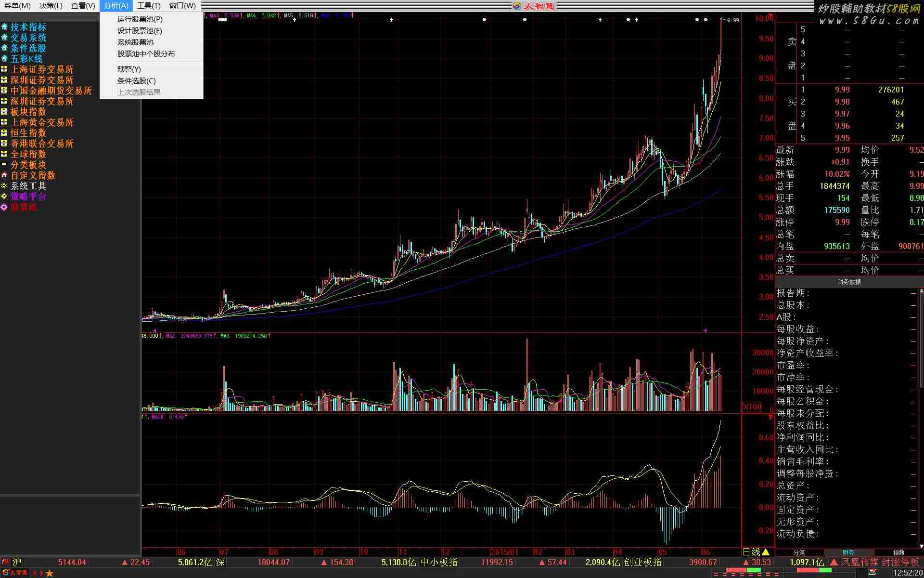Viewport: 924px width, 578px height.
Task: Click the 凤凰传媒 封涨停板 news ticker
Action: 880,562
